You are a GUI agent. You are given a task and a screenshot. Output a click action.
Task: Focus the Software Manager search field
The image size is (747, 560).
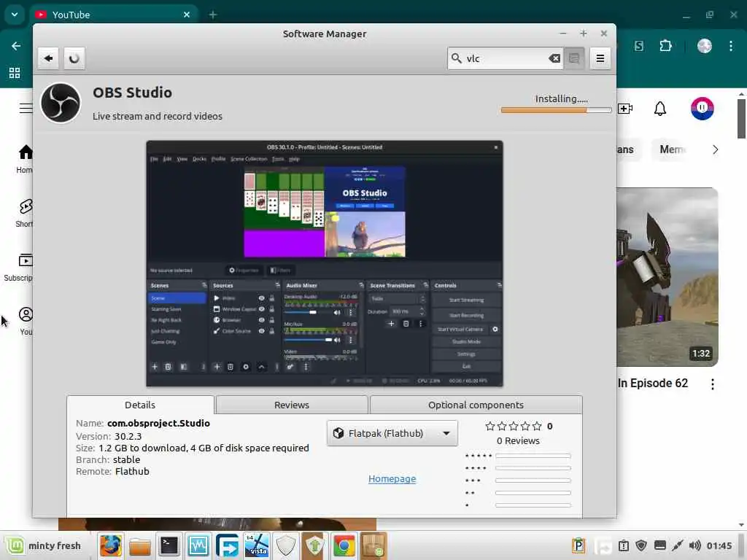pyautogui.click(x=505, y=58)
